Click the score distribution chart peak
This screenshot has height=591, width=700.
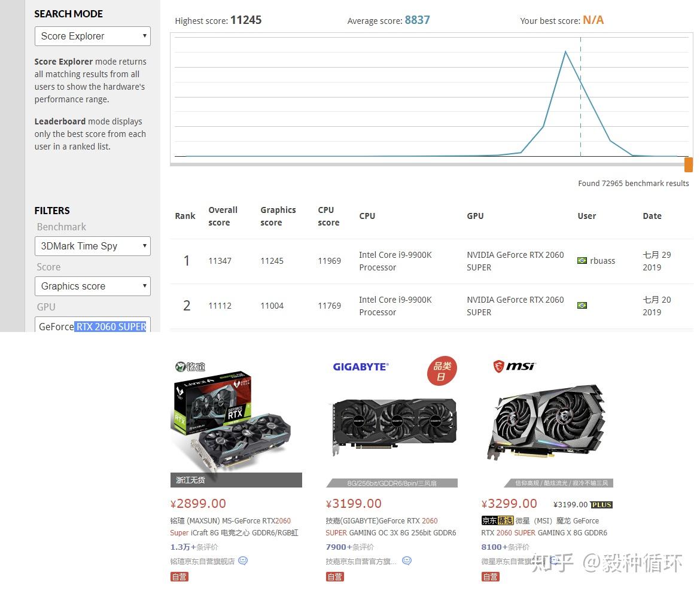tap(565, 52)
